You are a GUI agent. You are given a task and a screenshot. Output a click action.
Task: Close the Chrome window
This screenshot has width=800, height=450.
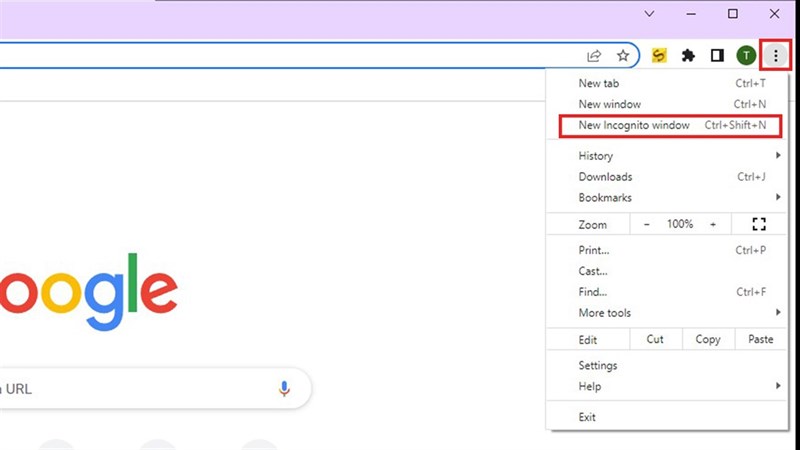point(774,14)
